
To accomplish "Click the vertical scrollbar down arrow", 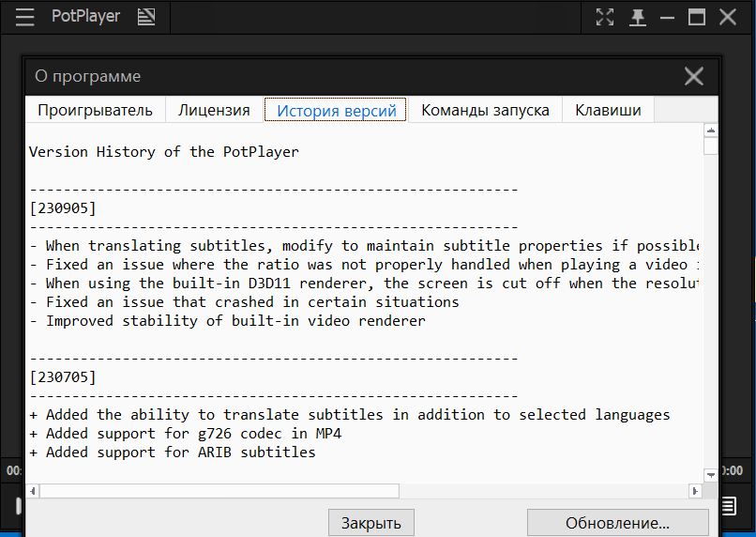I will pyautogui.click(x=711, y=475).
